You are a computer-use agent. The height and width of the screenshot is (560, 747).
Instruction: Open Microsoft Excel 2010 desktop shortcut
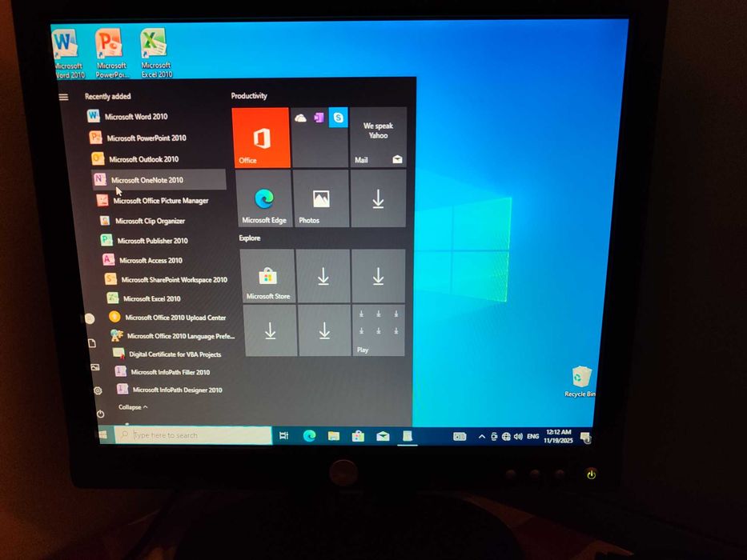[x=156, y=54]
